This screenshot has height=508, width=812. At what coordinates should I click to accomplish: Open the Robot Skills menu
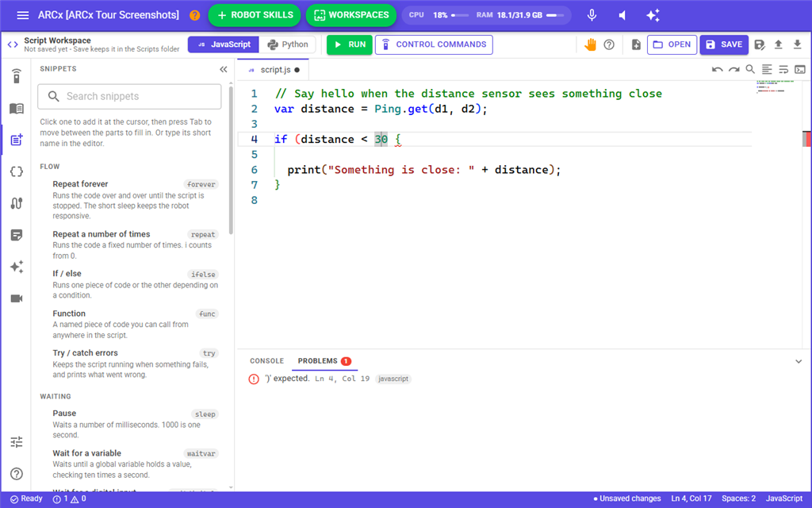point(255,15)
